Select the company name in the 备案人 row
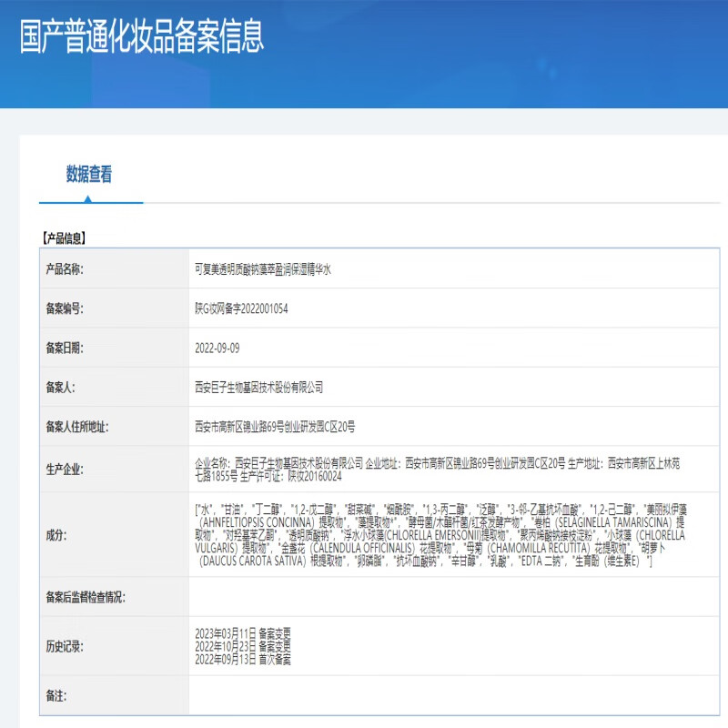 pos(258,387)
